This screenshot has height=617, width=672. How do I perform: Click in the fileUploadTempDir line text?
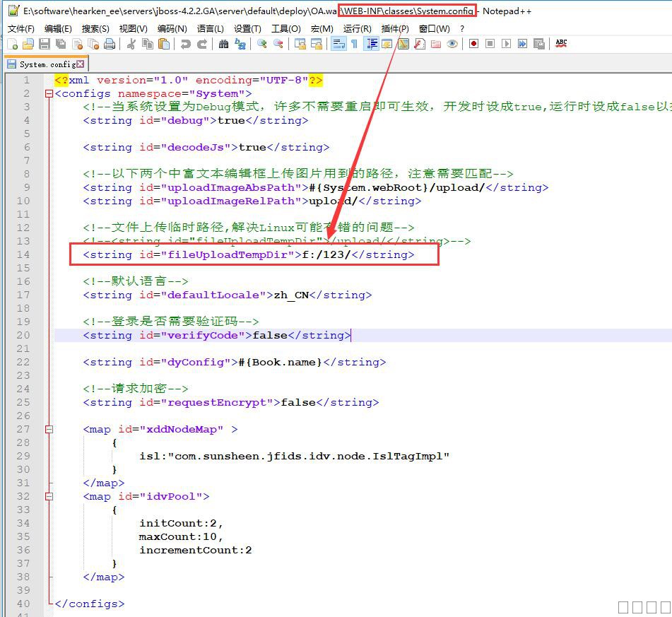coord(249,254)
